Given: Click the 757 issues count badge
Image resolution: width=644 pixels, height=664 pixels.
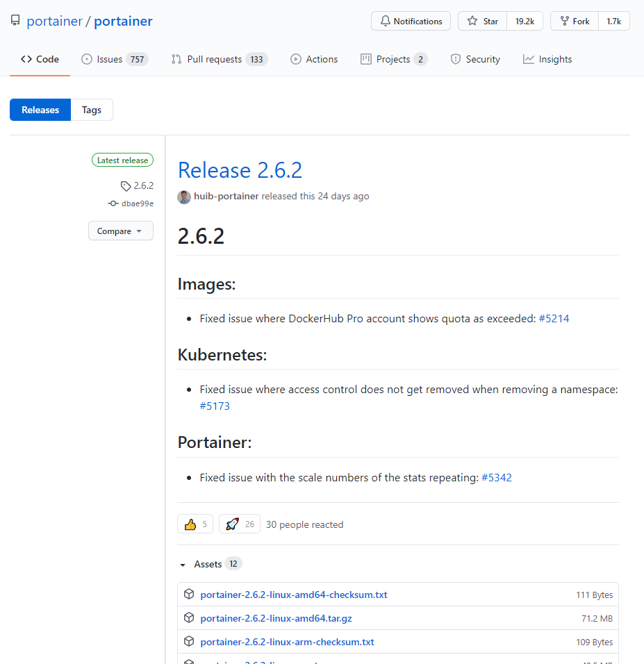Looking at the screenshot, I should click(138, 59).
